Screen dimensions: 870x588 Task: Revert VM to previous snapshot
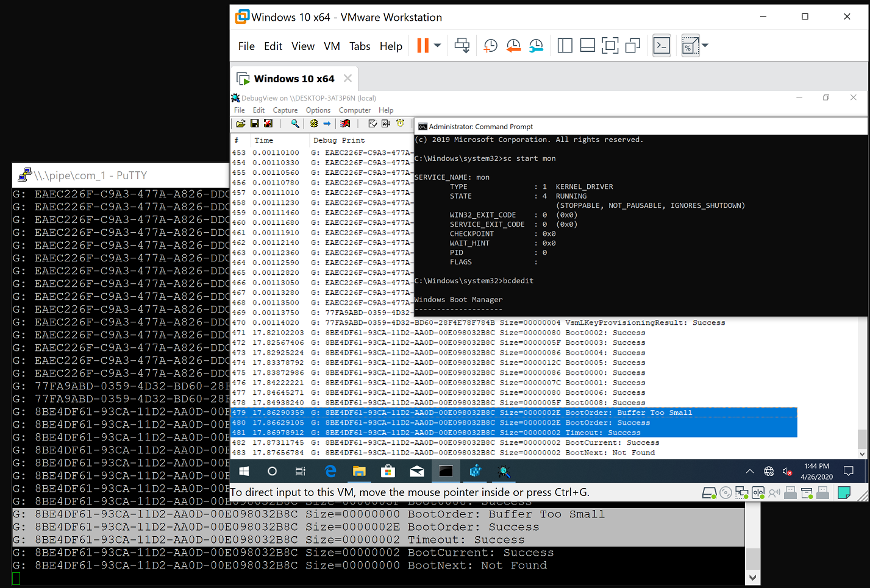click(513, 46)
